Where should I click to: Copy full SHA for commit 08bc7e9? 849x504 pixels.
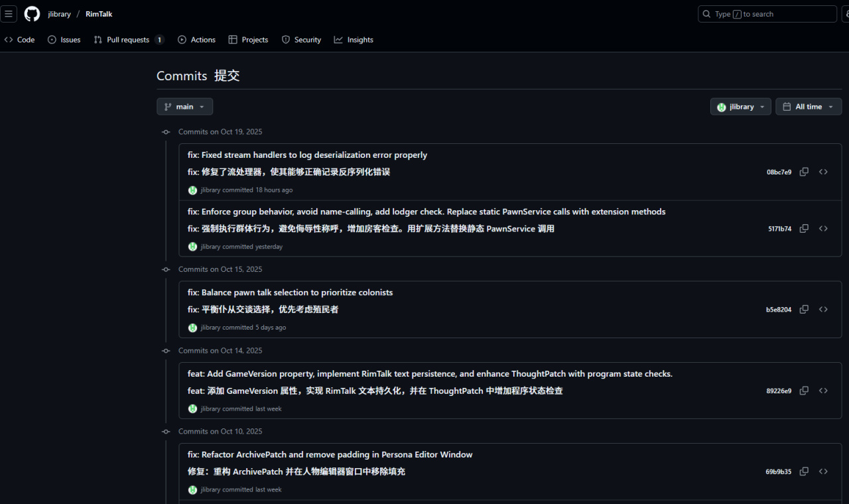coord(804,172)
